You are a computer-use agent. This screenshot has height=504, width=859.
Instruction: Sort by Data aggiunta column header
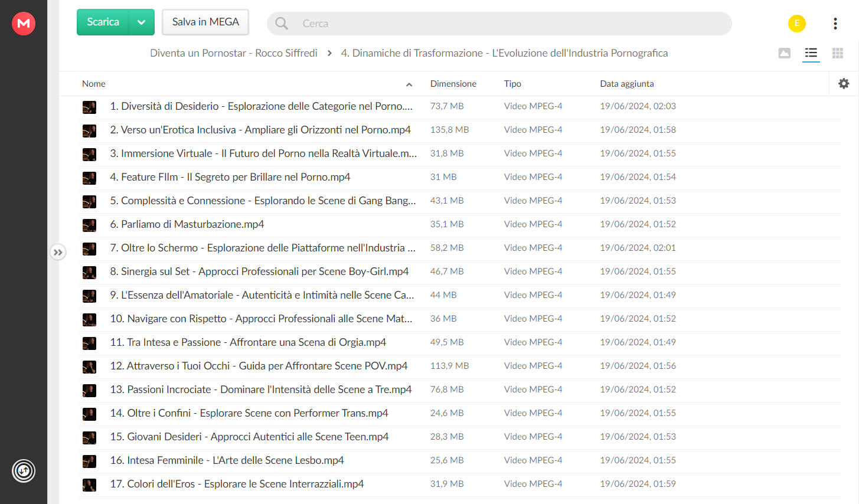pos(627,84)
